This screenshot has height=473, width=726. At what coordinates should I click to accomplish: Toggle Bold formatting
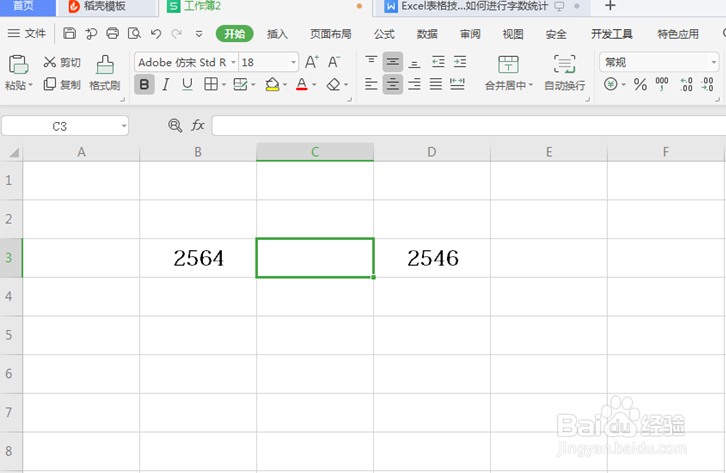click(144, 84)
